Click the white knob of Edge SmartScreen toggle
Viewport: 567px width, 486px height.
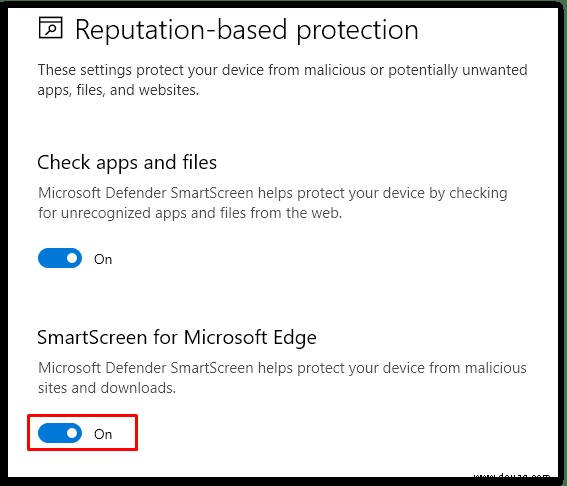72,433
